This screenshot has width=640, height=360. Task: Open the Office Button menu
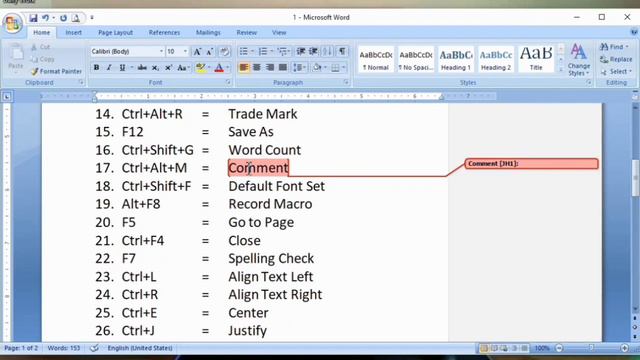pos(12,23)
